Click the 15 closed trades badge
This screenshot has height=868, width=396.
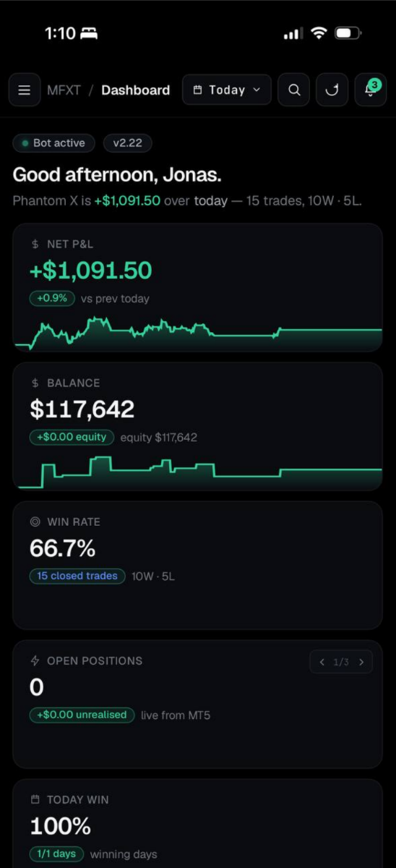(77, 576)
